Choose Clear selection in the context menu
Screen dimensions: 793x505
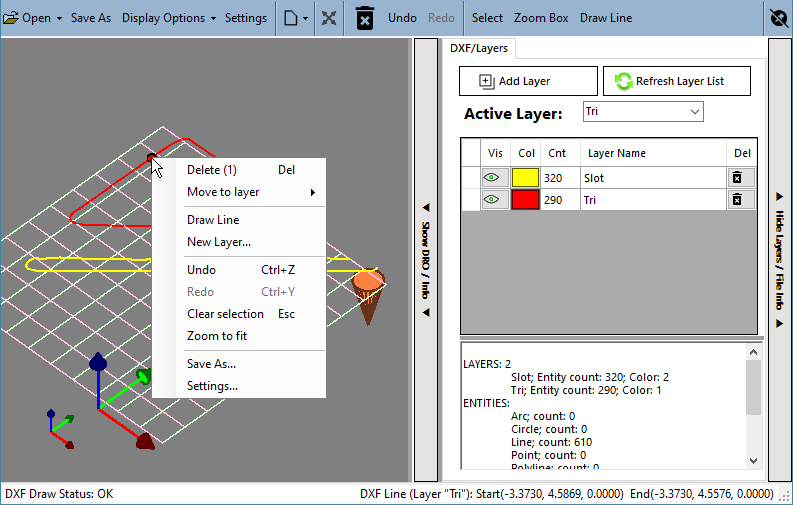tap(239, 314)
